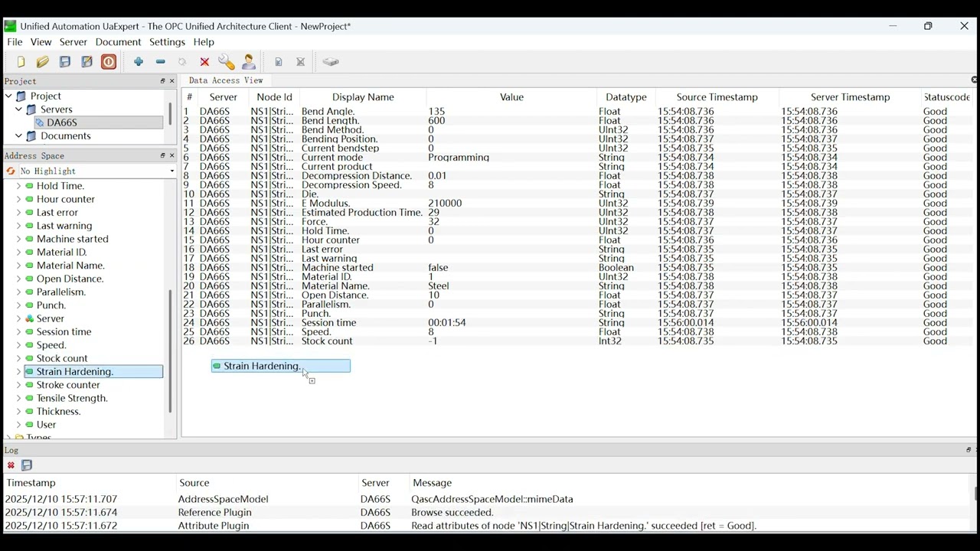The image size is (980, 551).
Task: Click the add document toolbar icon
Action: (279, 62)
